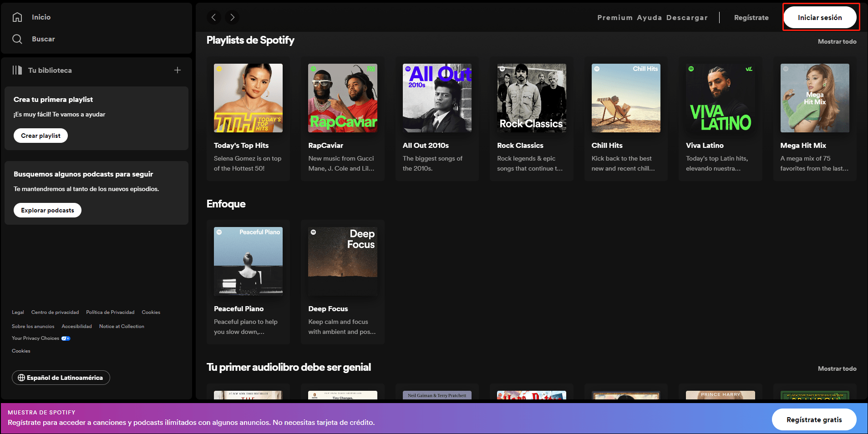Click Buscar label in sidebar
This screenshot has width=868, height=434.
coord(43,39)
